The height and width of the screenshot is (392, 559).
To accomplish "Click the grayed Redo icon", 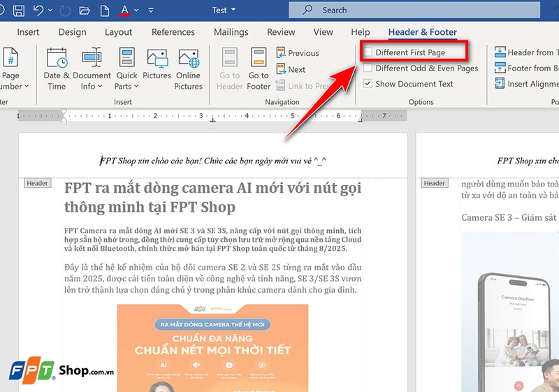I will [x=65, y=10].
